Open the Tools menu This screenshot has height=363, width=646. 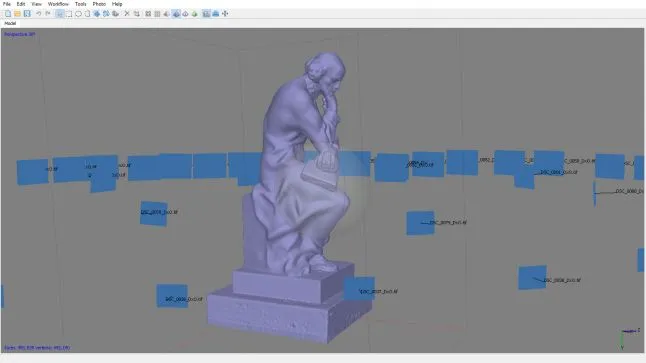tap(81, 4)
